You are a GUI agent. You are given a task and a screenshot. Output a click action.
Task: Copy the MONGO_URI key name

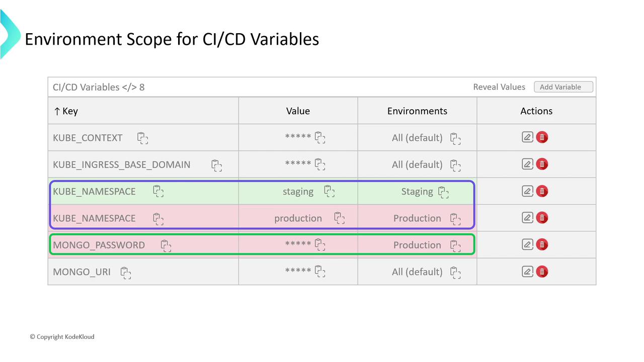pyautogui.click(x=126, y=272)
